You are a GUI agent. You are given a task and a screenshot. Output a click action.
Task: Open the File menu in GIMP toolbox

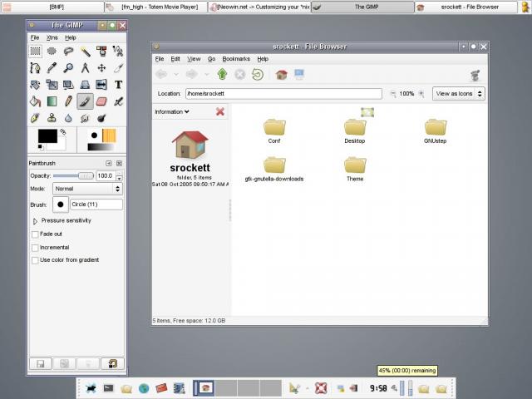[35, 37]
